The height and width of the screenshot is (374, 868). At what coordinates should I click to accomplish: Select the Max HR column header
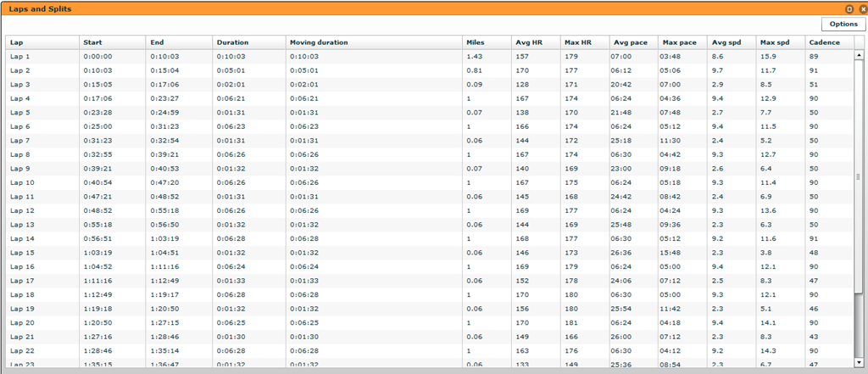pos(585,42)
